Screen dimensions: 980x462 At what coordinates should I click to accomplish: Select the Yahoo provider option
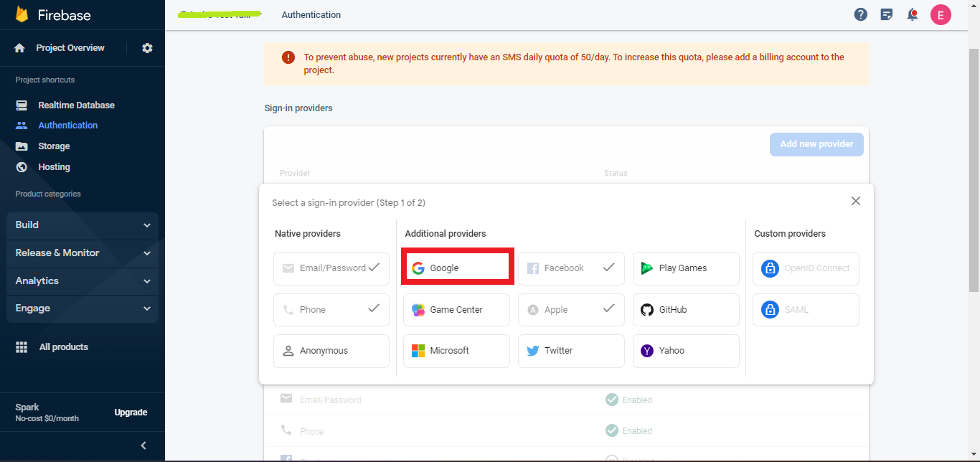point(685,351)
